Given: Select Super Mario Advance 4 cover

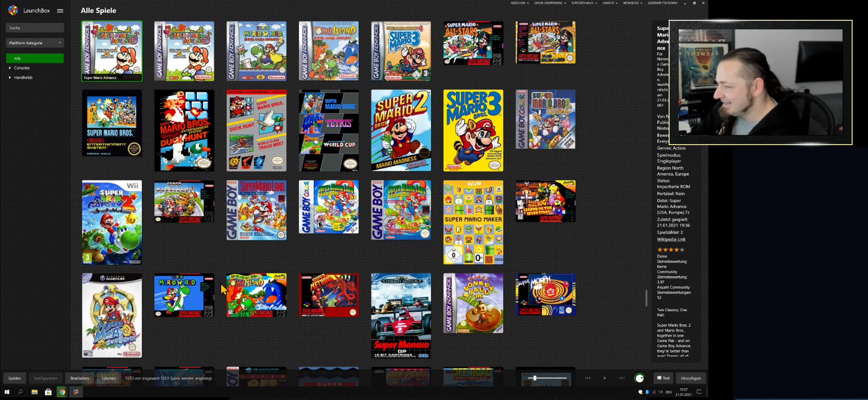Looking at the screenshot, I should point(401,51).
